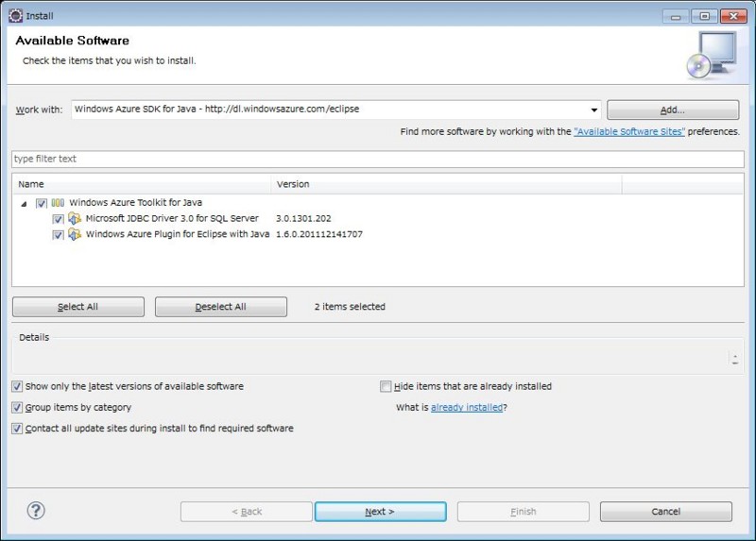This screenshot has width=756, height=541.
Task: Select Windows Azure Toolkit for Java label
Action: point(135,202)
